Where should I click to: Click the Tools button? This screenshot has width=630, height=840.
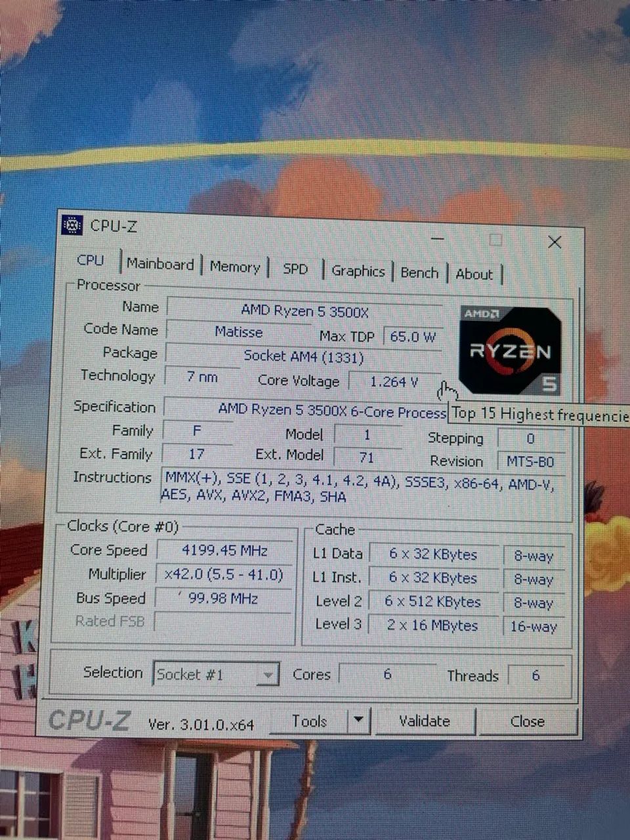click(x=309, y=721)
